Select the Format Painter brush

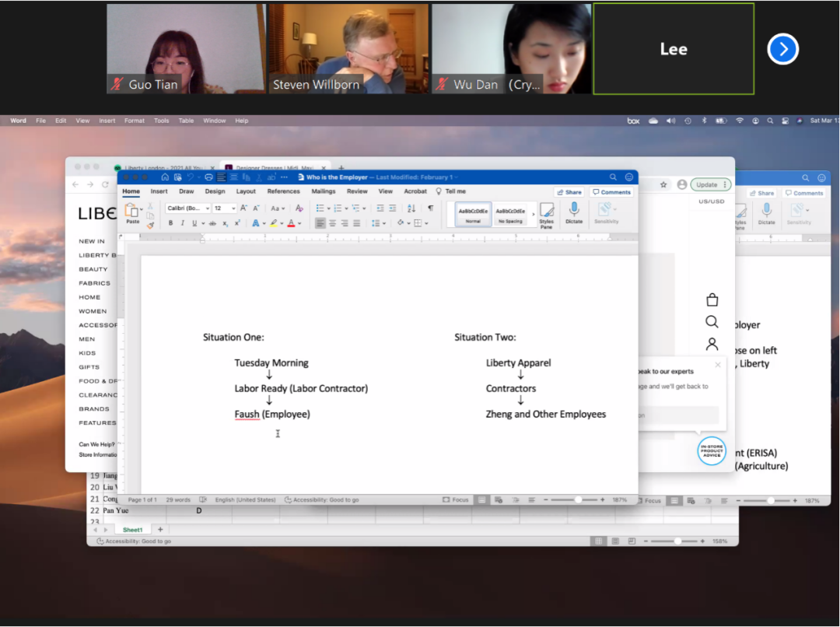point(151,225)
